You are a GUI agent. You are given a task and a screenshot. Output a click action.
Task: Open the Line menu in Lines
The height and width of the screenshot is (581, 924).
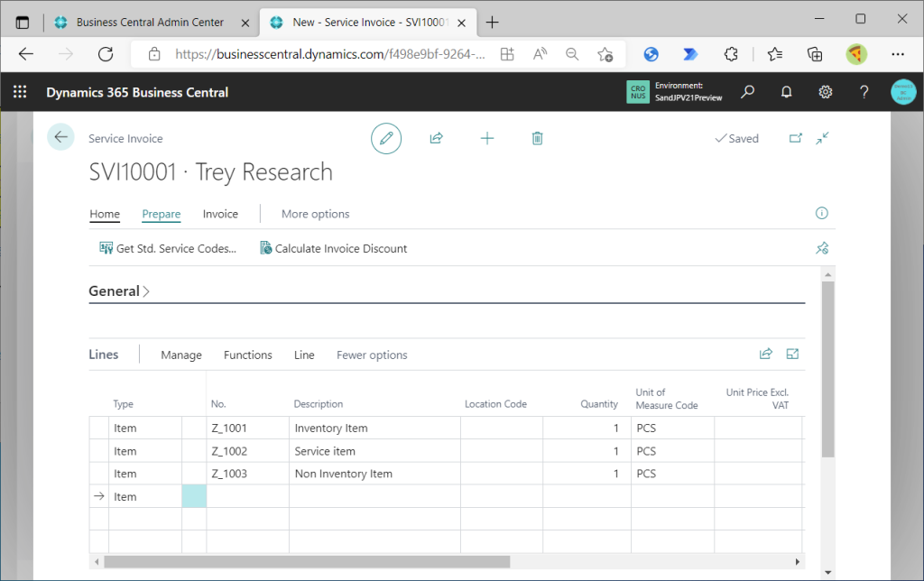point(304,355)
